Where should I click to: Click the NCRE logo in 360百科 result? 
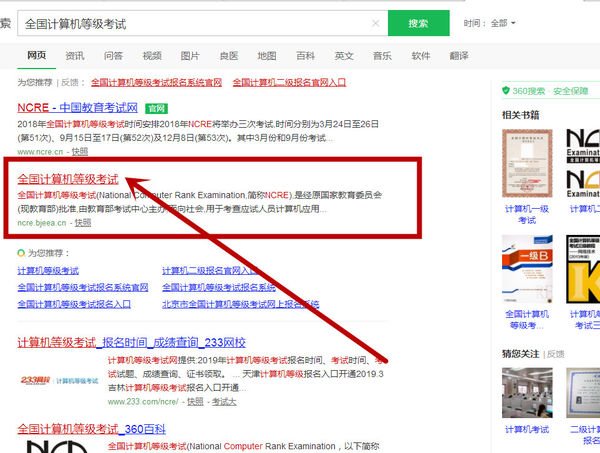pyautogui.click(x=57, y=446)
